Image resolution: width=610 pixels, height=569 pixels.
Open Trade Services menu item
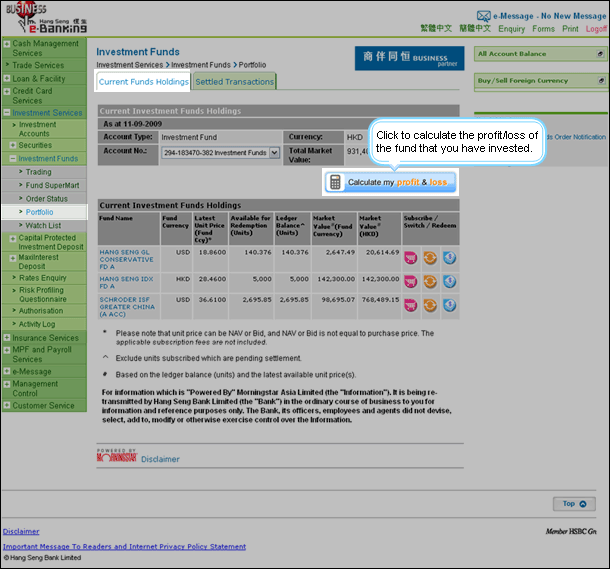tap(38, 65)
